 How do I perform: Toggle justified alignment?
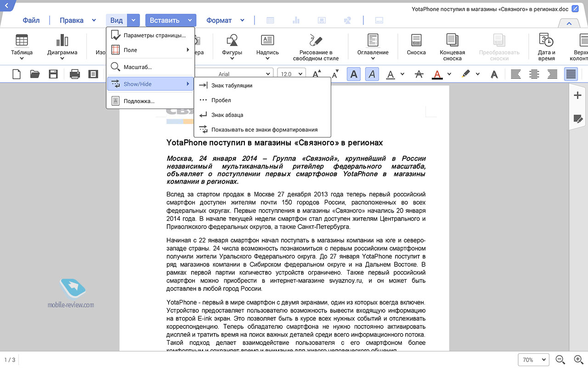(571, 74)
